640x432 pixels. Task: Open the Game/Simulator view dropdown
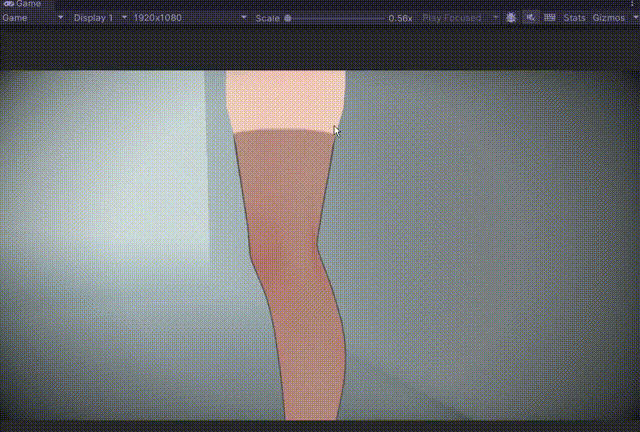tap(33, 18)
